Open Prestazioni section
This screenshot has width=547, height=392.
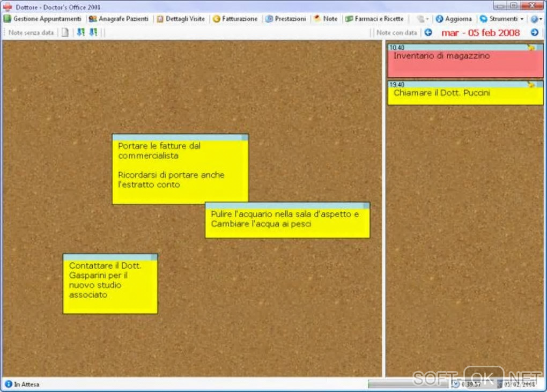coord(286,19)
